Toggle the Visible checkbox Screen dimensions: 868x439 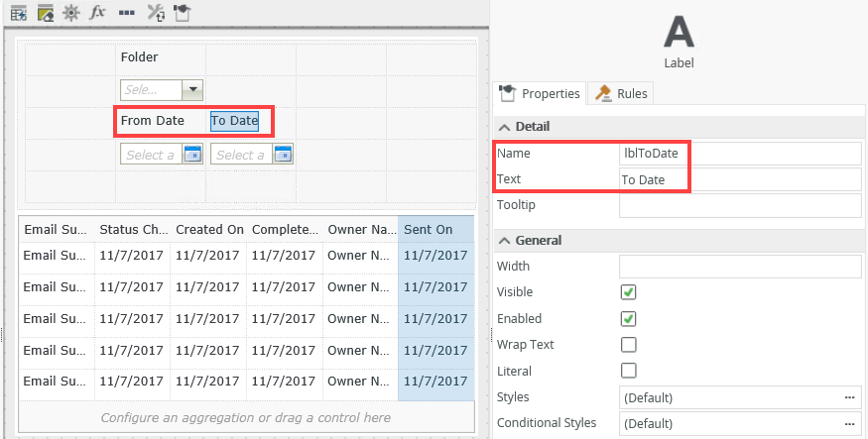[628, 292]
